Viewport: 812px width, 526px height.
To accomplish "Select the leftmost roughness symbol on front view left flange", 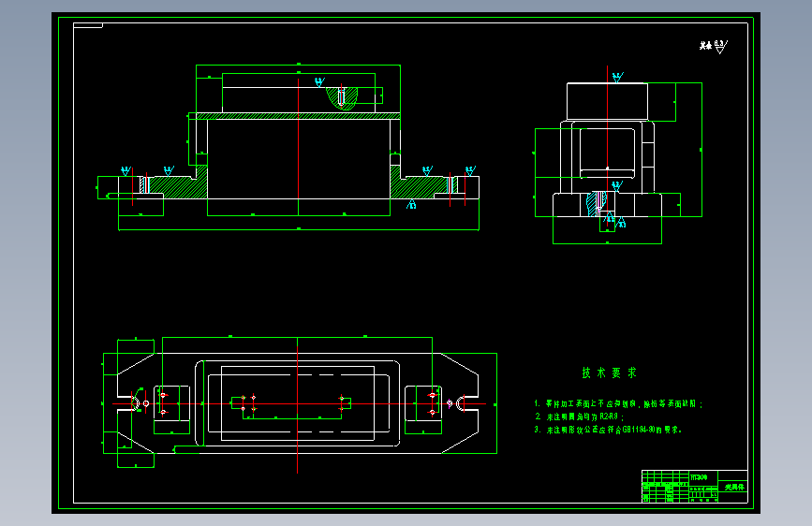I will click(125, 171).
